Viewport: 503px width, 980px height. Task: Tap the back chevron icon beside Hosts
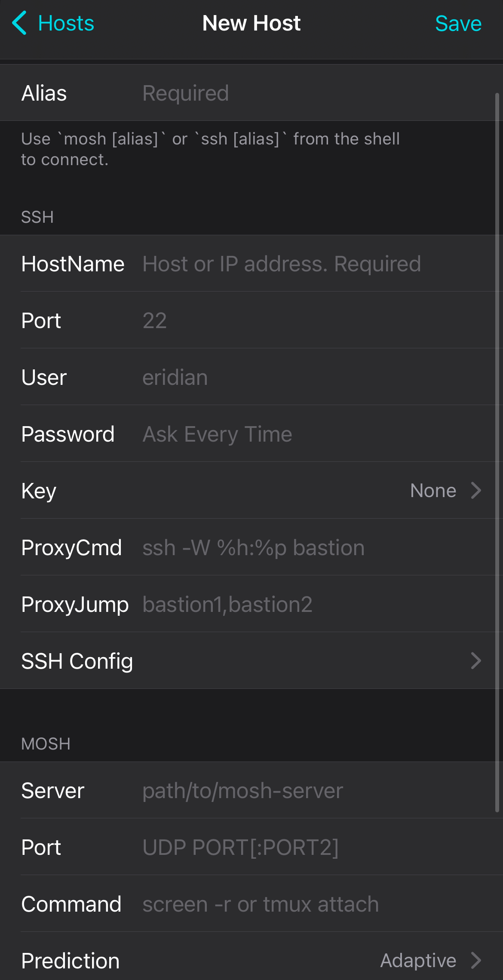click(x=19, y=23)
